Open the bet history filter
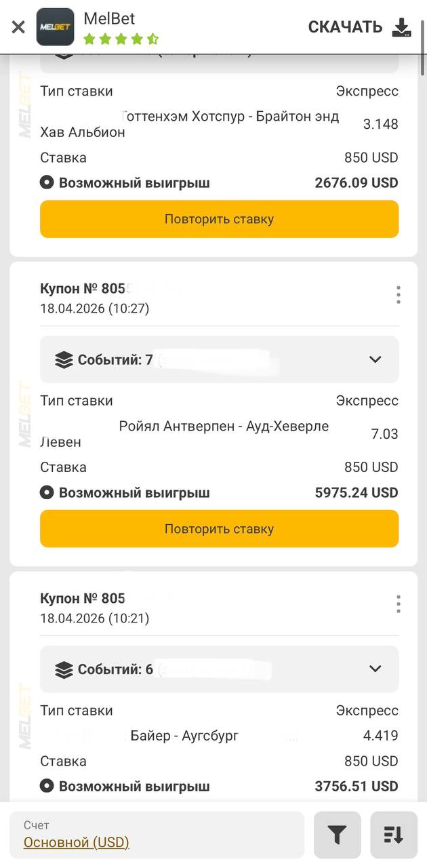Image resolution: width=427 pixels, height=868 pixels. [x=337, y=835]
